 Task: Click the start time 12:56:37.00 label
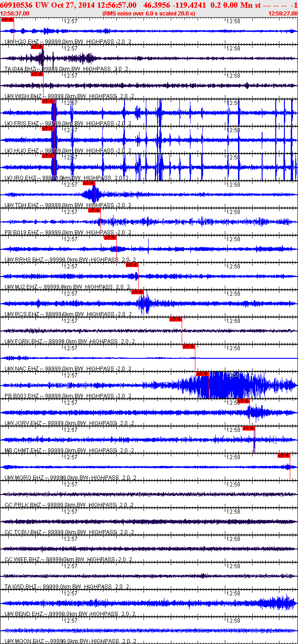point(15,13)
